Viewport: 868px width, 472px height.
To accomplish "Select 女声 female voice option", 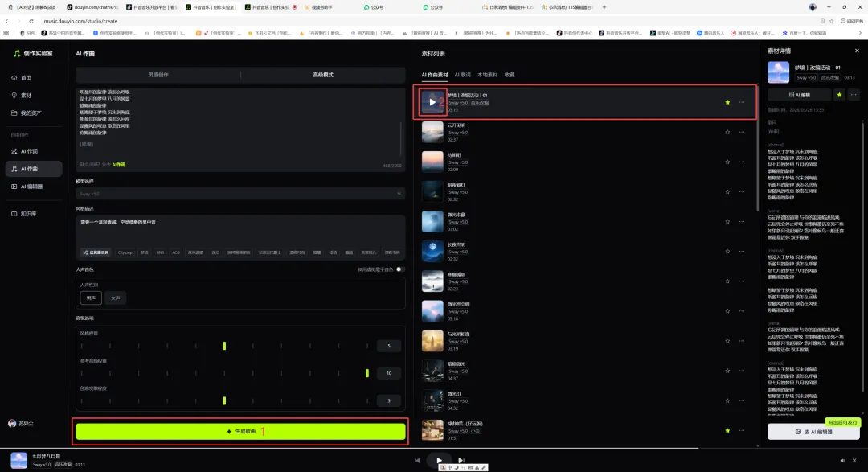I will (115, 298).
